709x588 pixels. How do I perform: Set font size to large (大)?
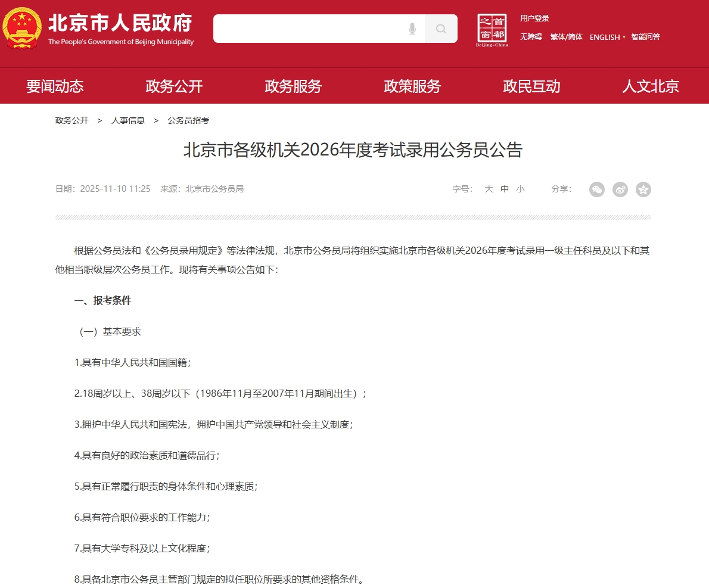(489, 189)
